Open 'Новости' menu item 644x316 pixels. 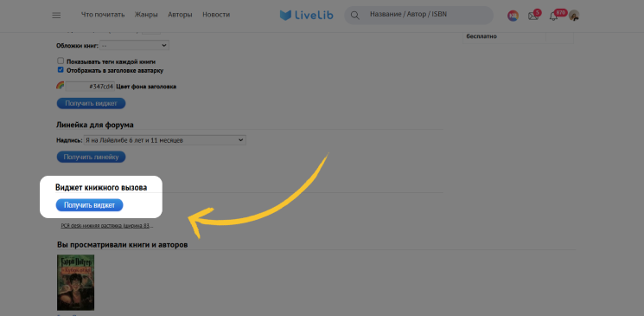click(216, 15)
